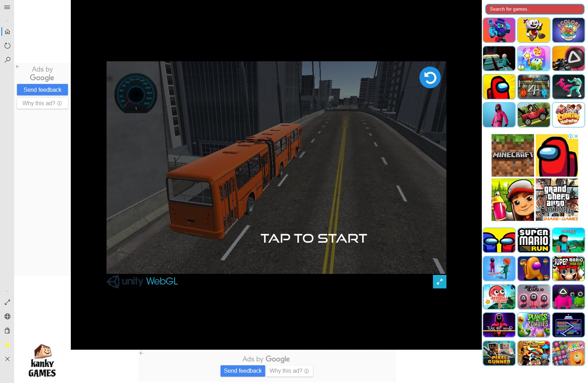Open the red jeep driving game thumbnail

tap(533, 115)
